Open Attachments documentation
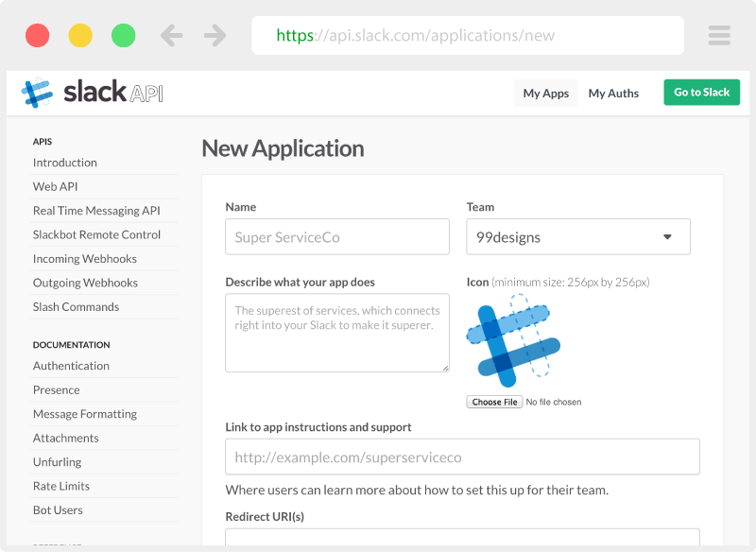 (x=65, y=439)
